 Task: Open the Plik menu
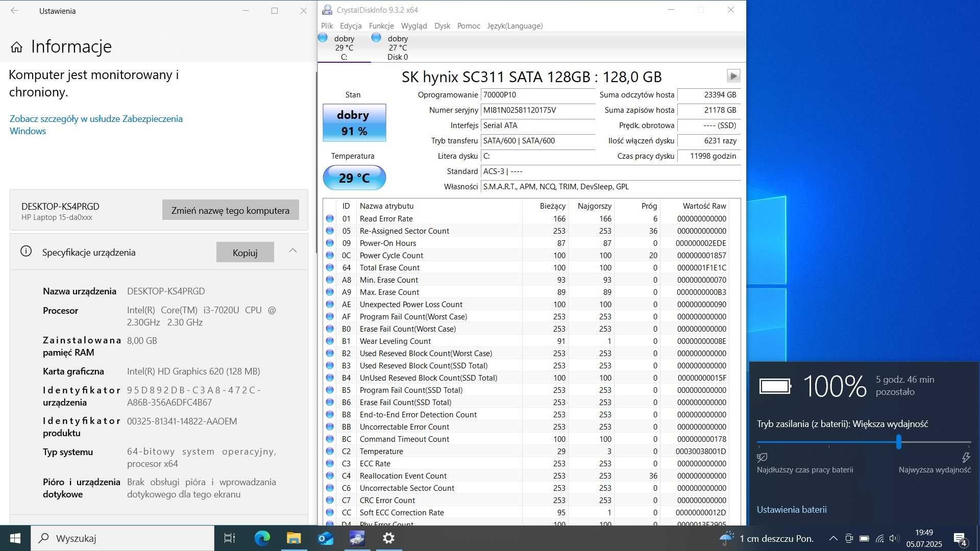pyautogui.click(x=327, y=26)
